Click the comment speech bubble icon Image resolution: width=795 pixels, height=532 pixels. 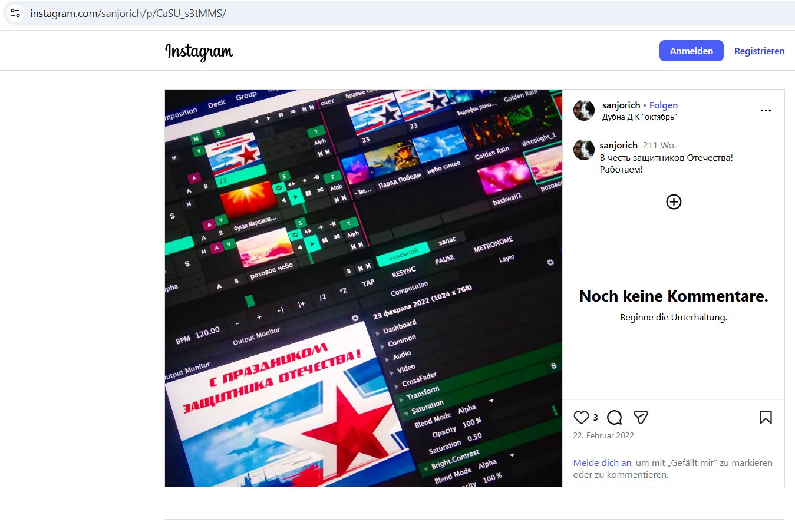(614, 417)
